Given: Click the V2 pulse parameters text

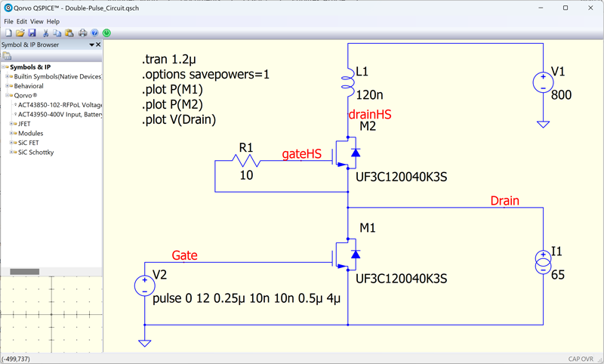Looking at the screenshot, I should 247,298.
